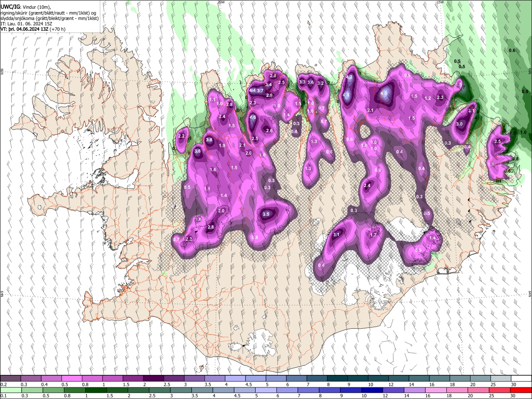Screen dimensions: 532x399
Task: Select upper legend swatch from 1.5 to 2
Action: click(x=133, y=379)
